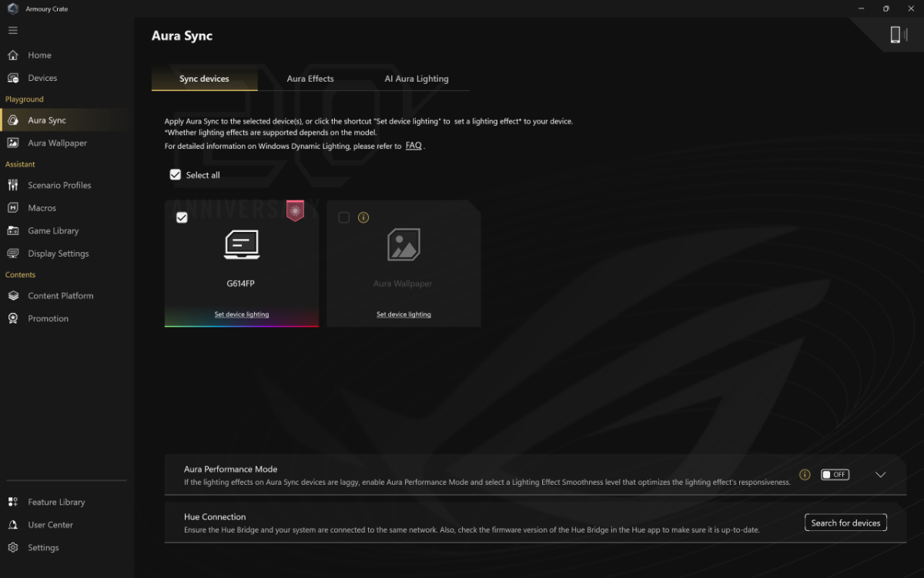The image size is (924, 578).
Task: Open User Center icon
Action: click(13, 525)
